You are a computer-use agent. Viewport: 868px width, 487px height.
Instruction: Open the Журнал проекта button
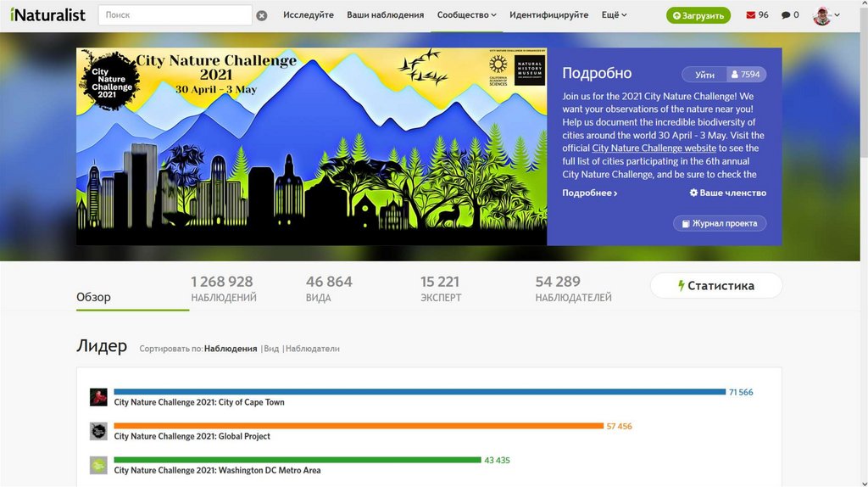tap(719, 223)
